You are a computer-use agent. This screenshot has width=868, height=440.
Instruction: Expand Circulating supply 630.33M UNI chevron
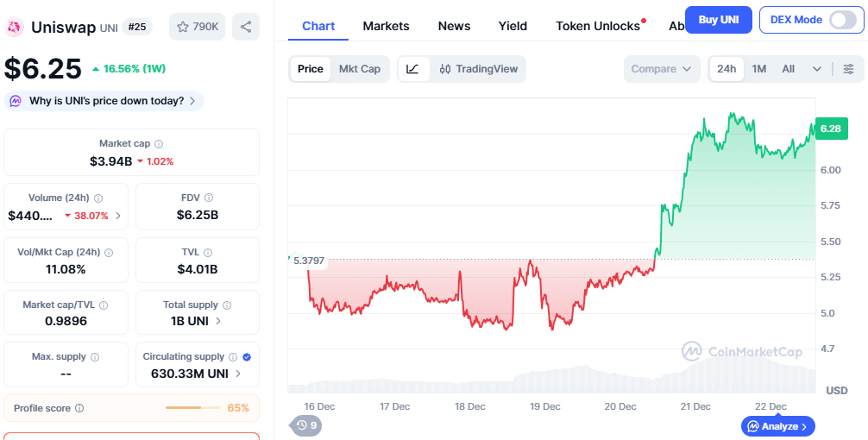[x=238, y=374]
